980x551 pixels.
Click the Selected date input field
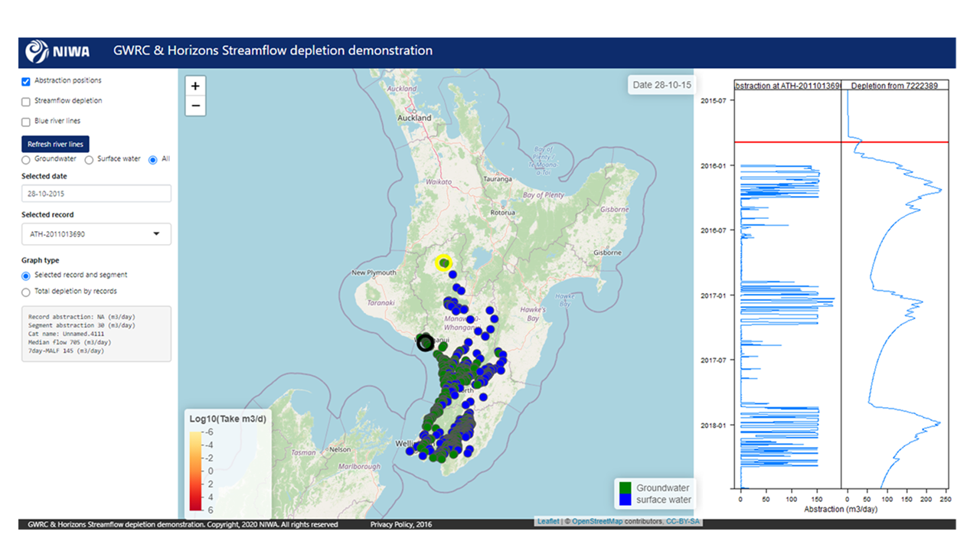(x=96, y=194)
